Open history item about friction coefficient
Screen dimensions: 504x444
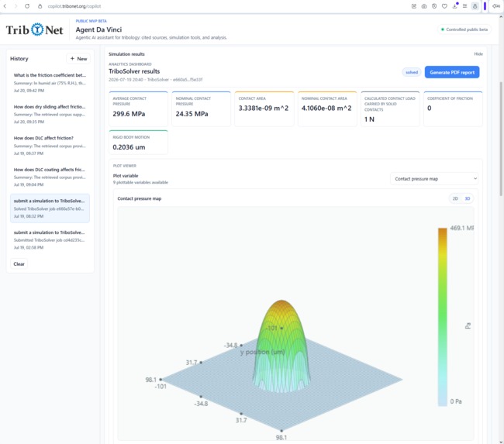(x=50, y=83)
